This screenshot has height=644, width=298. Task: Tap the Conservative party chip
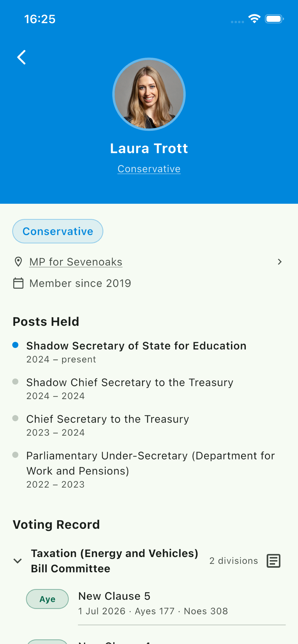[x=58, y=231]
